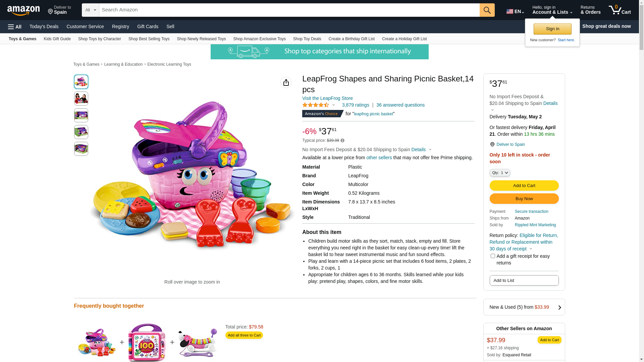Click the Amazon logo
Screen dimensions: 644x362
pos(23,11)
